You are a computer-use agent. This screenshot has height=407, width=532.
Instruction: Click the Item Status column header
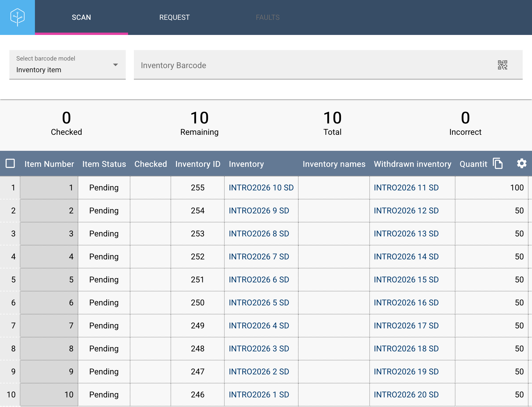pyautogui.click(x=104, y=164)
